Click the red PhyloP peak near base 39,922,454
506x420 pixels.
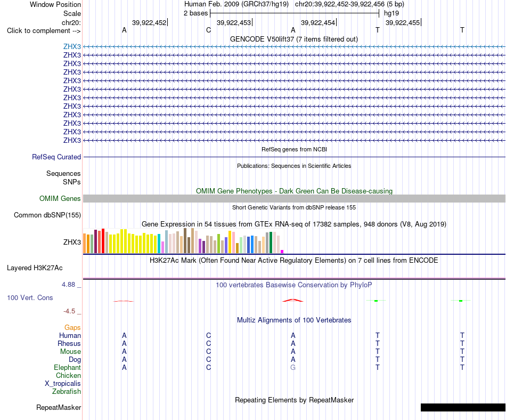point(293,301)
